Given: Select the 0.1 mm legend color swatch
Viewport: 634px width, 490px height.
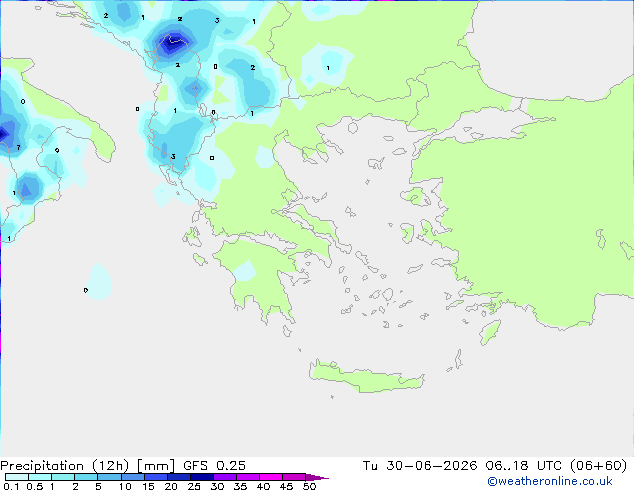Looking at the screenshot, I should coord(17,477).
